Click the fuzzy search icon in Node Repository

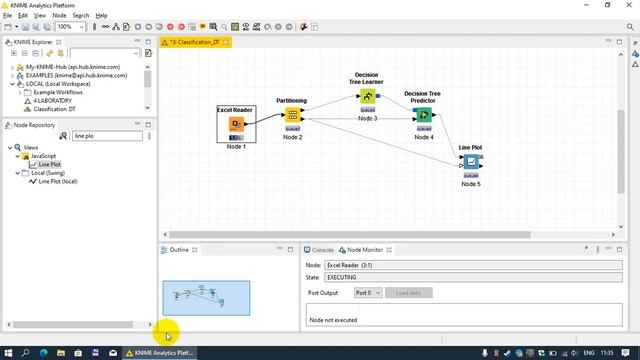click(63, 136)
